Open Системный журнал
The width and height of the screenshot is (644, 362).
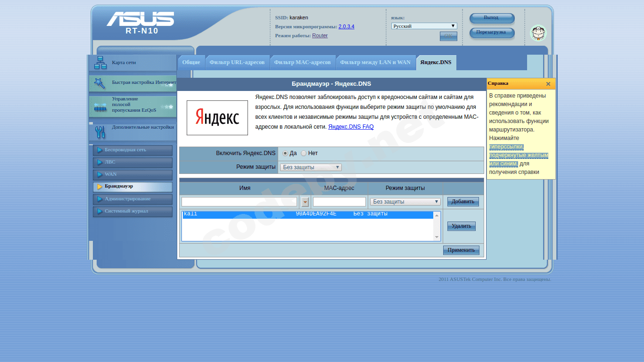tap(132, 212)
